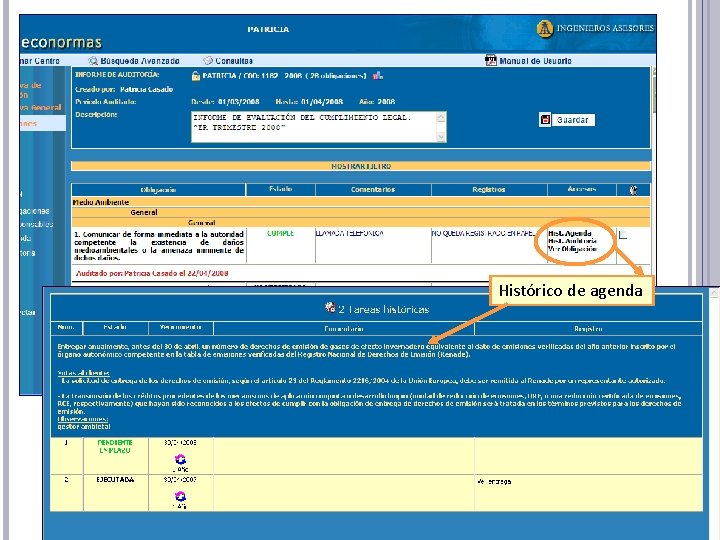Click the Vencimiento column header
The image size is (720, 540).
coord(180,327)
